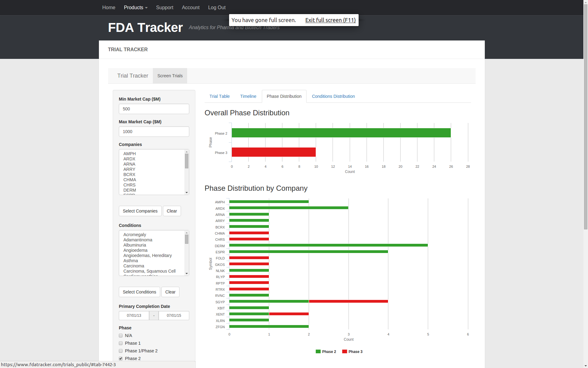Uncheck the Phase 2 checkbox
588x368 pixels.
(121, 358)
